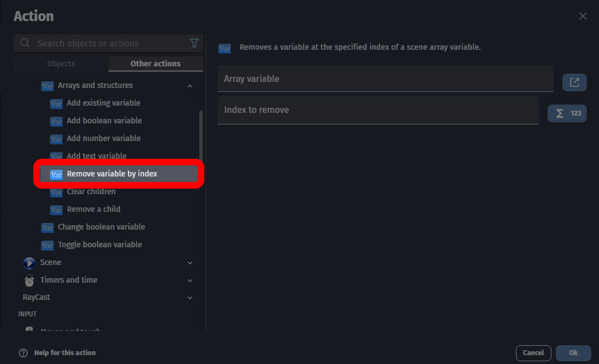
Task: Expand the Timers and time category
Action: pos(190,280)
